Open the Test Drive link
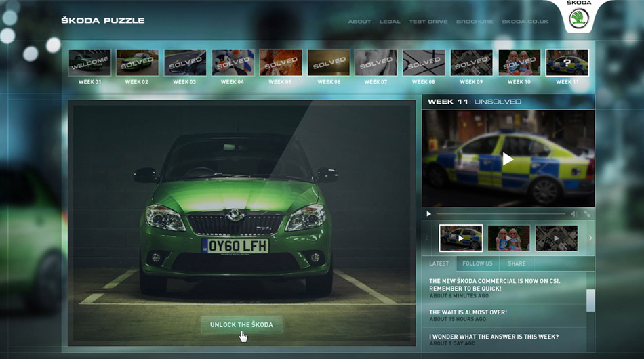 point(428,21)
